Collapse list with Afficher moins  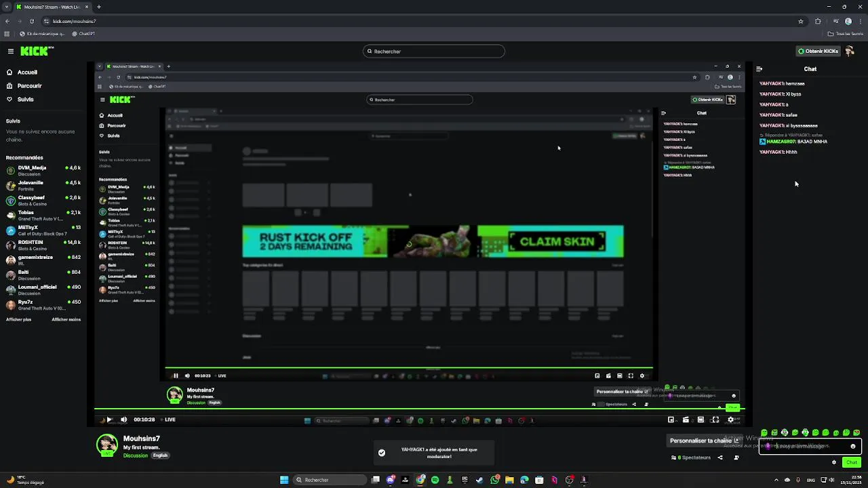[x=66, y=319]
